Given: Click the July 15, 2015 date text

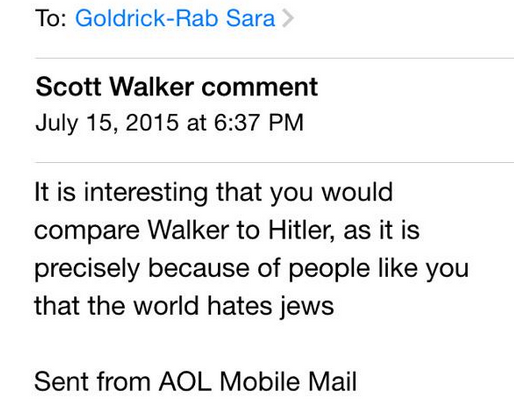Looking at the screenshot, I should [x=107, y=123].
